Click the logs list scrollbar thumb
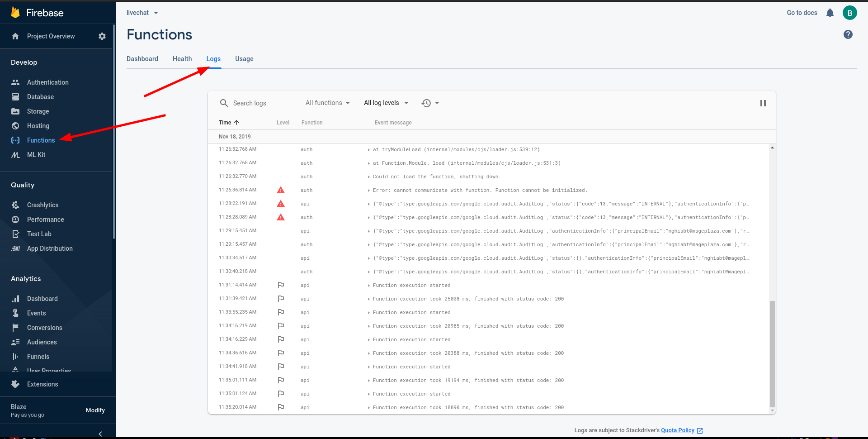868x439 pixels. (x=772, y=354)
